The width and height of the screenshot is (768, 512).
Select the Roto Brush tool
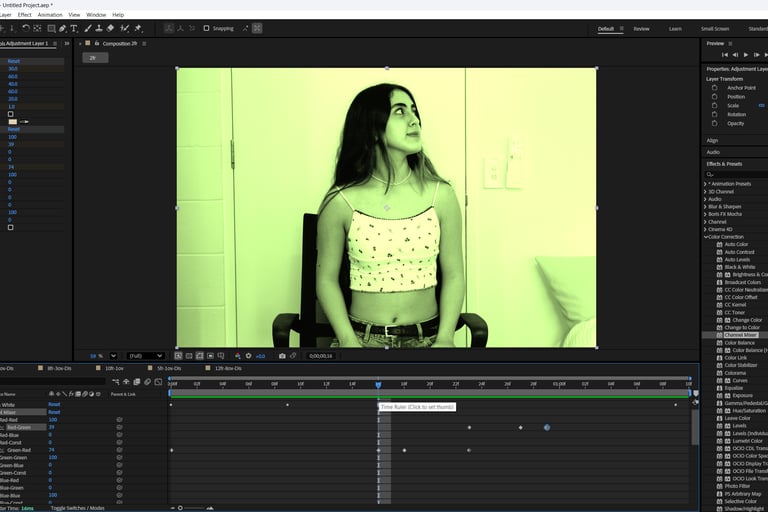pos(125,28)
